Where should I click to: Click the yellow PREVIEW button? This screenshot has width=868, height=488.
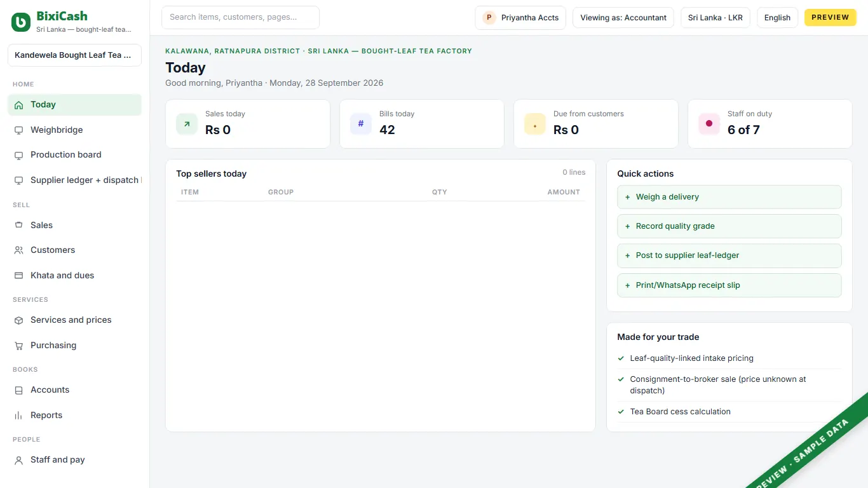pyautogui.click(x=831, y=18)
